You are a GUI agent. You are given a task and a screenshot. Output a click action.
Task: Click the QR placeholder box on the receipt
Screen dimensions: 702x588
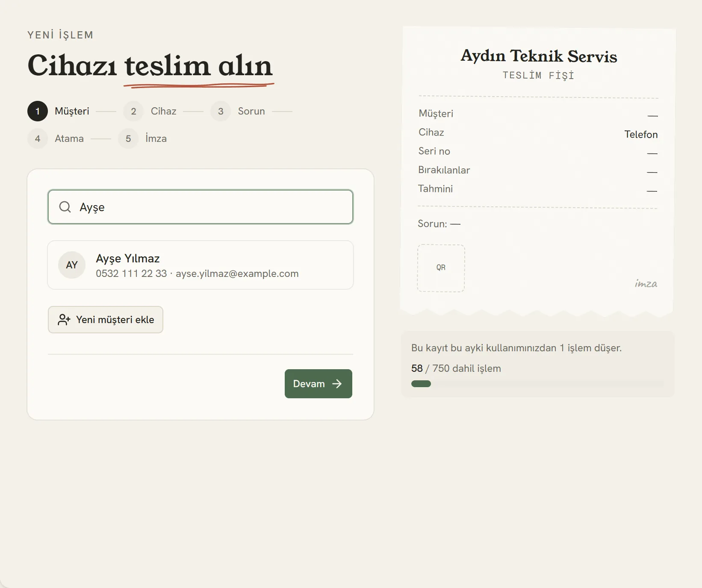(441, 268)
